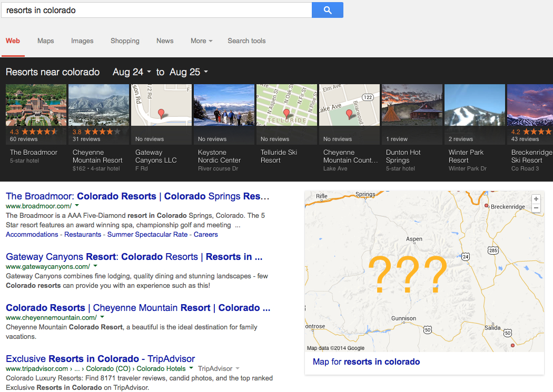Open The Broadmoor: Colorado Resorts search result
Screen dimensions: 553x392
click(137, 196)
